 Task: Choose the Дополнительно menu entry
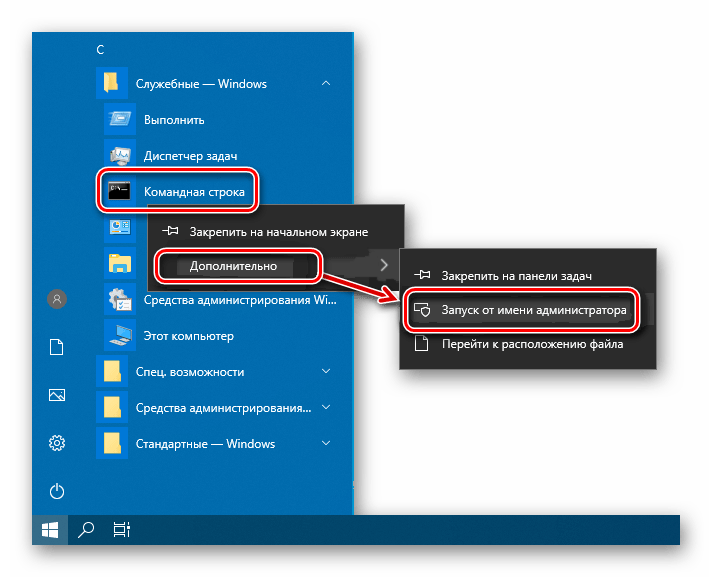(276, 266)
